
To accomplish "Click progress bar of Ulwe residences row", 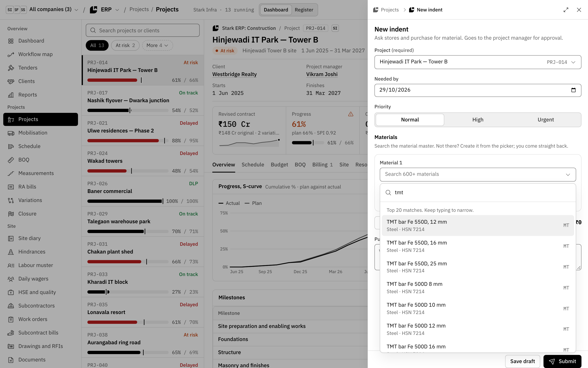I will point(128,141).
